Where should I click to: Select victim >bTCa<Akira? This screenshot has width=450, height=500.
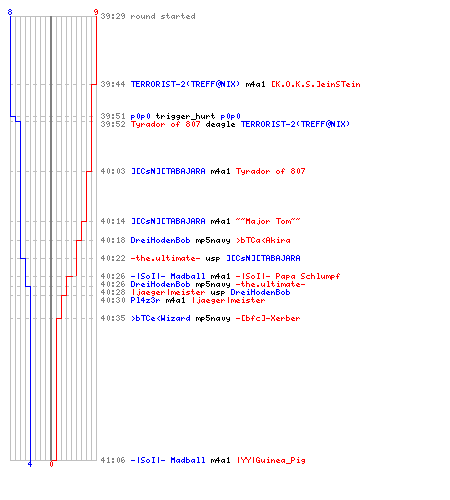[x=263, y=240]
